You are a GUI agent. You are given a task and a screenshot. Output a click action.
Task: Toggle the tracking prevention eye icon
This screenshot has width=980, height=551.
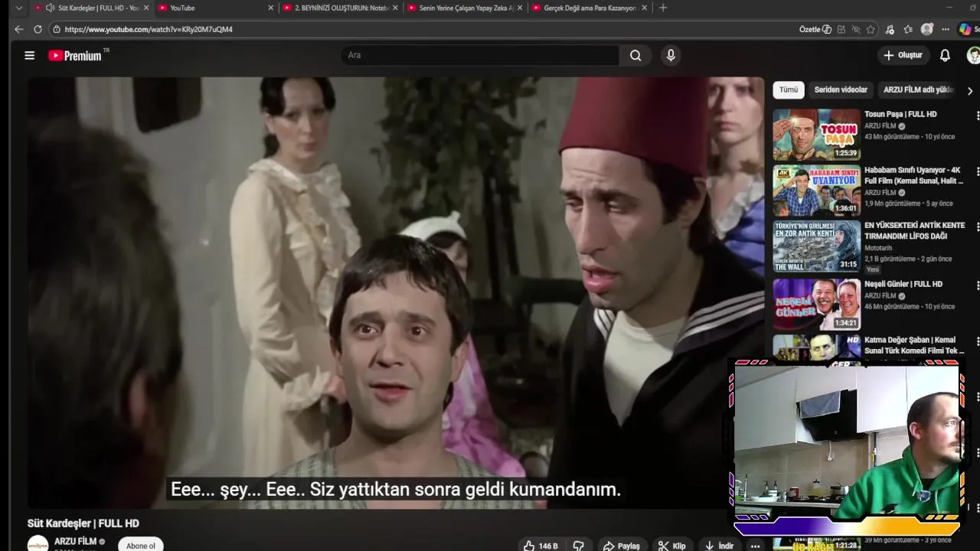[856, 29]
